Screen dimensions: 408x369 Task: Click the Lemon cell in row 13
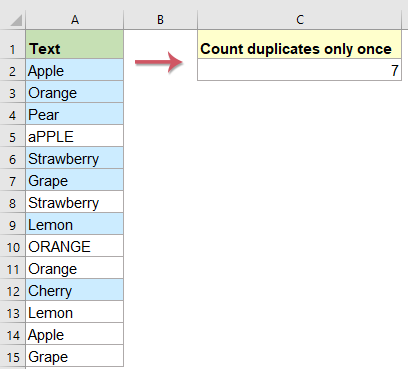pyautogui.click(x=75, y=312)
